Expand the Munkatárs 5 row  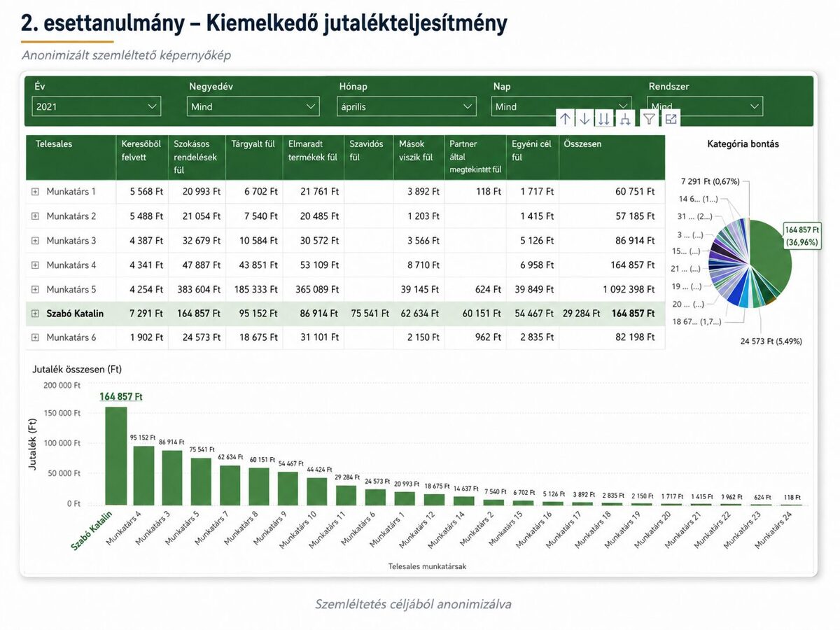click(35, 289)
